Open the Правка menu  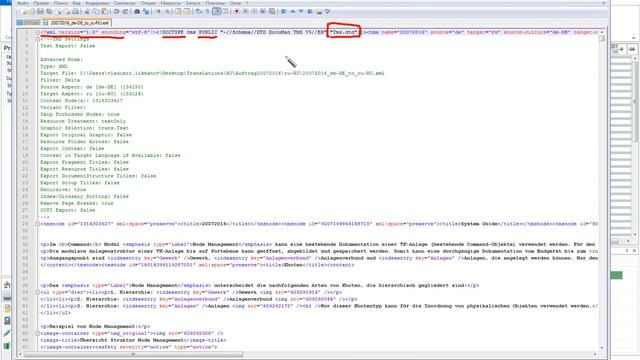tap(41, 3)
